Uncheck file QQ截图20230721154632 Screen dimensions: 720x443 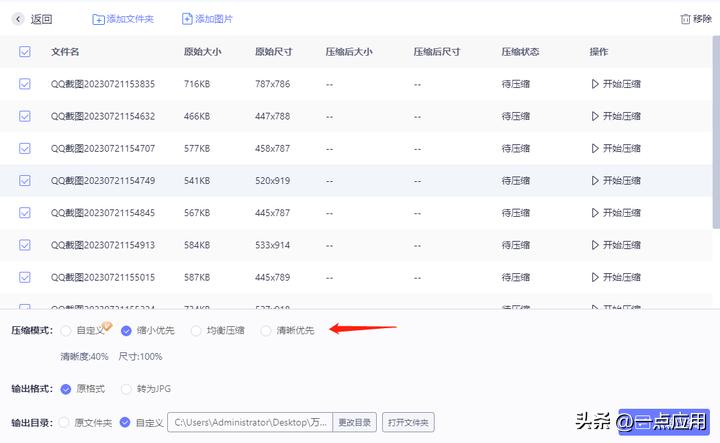coord(25,116)
